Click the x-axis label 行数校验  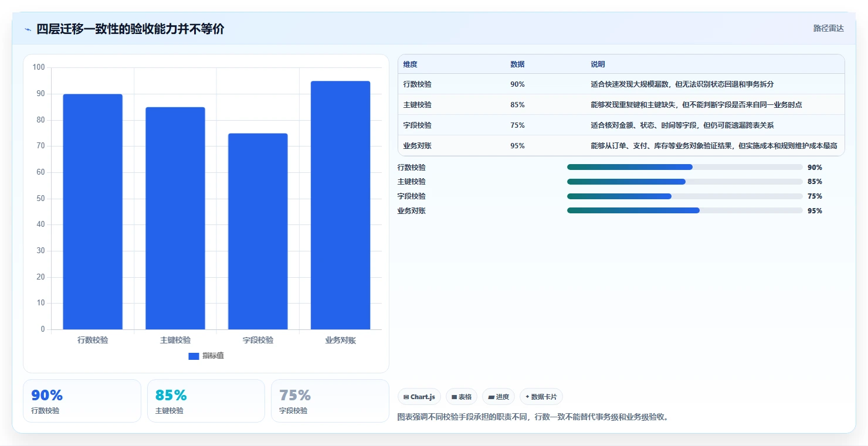pyautogui.click(x=93, y=340)
